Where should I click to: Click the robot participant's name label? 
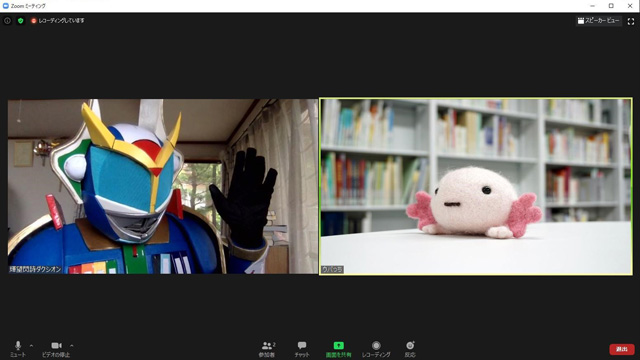pos(35,269)
